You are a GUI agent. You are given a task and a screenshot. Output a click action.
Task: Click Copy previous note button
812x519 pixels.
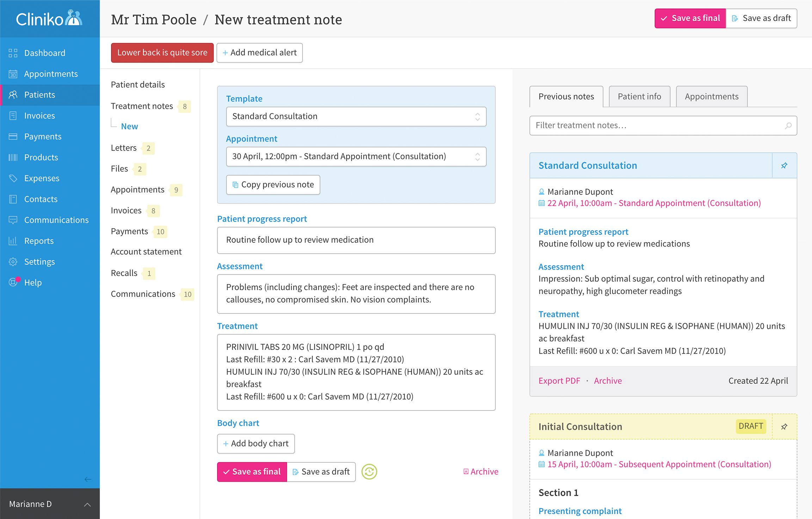coord(273,185)
